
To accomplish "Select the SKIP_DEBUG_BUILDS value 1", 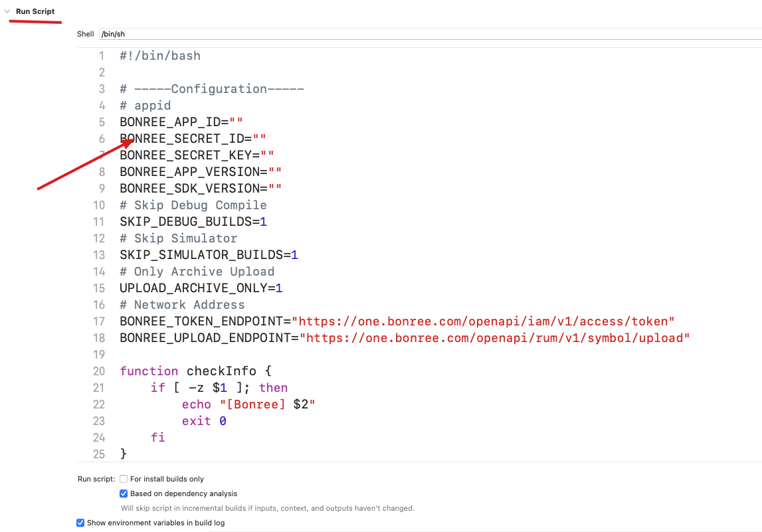I will click(x=264, y=221).
